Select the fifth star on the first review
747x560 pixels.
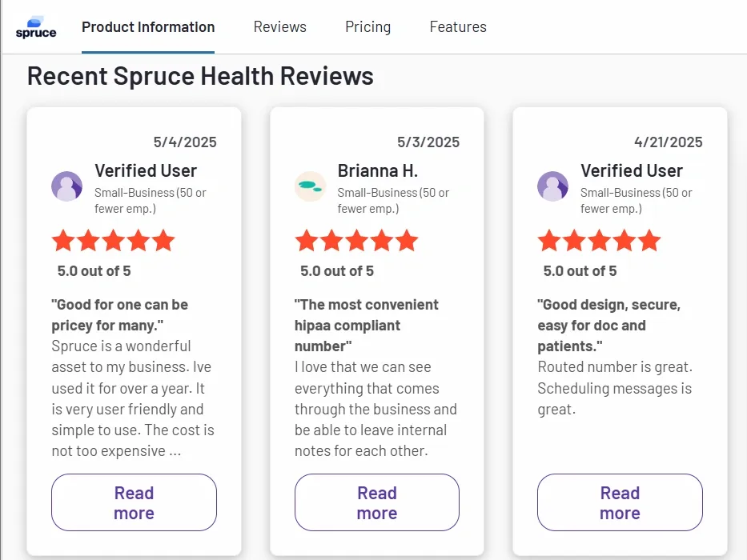163,240
